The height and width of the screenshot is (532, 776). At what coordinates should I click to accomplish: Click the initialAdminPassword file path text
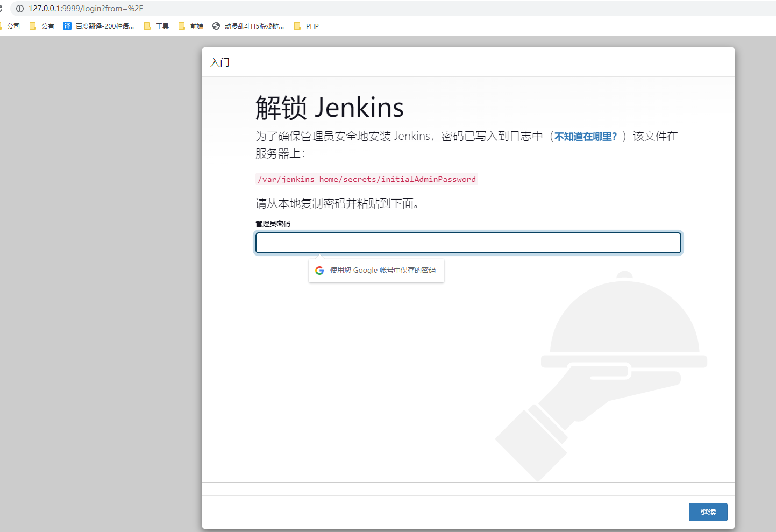[367, 179]
